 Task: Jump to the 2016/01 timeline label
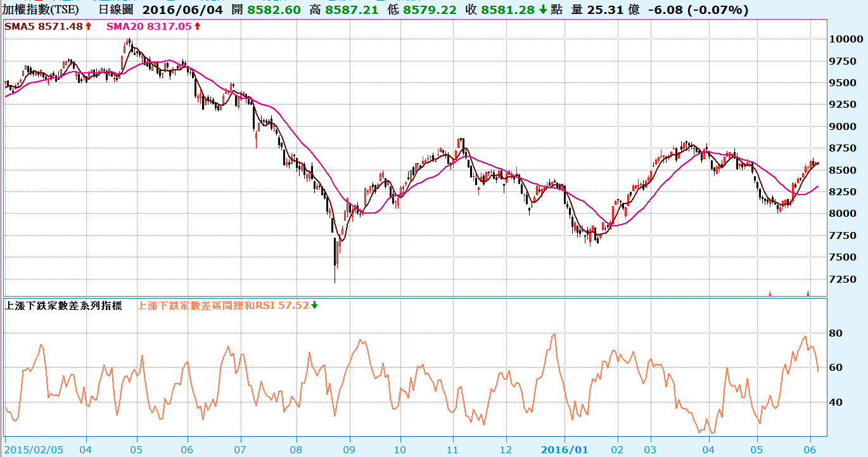pyautogui.click(x=564, y=449)
